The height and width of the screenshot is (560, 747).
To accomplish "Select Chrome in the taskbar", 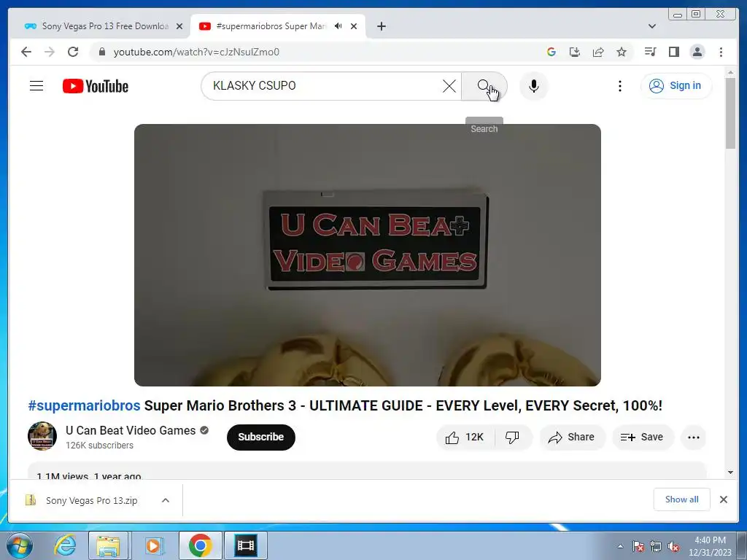I will pos(200,545).
